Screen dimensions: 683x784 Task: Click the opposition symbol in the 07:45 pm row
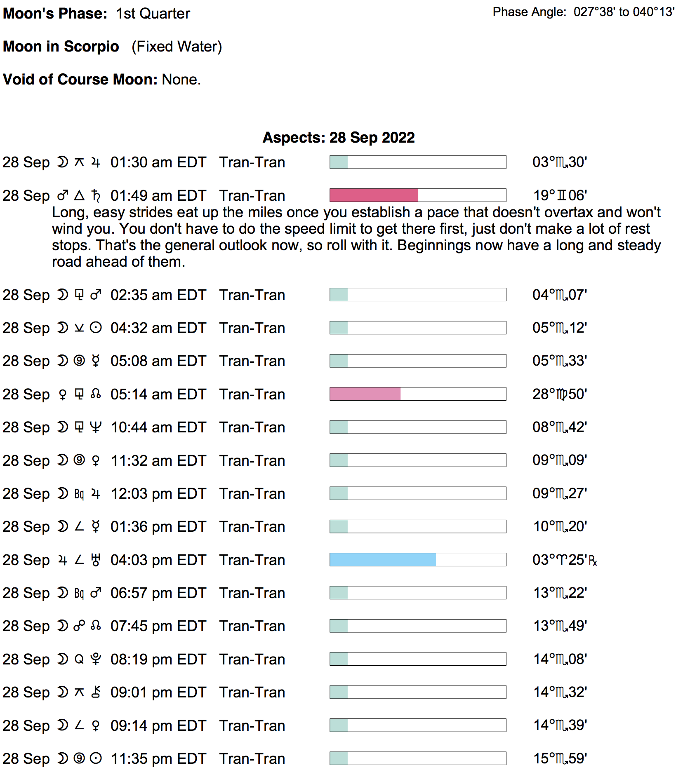[79, 626]
